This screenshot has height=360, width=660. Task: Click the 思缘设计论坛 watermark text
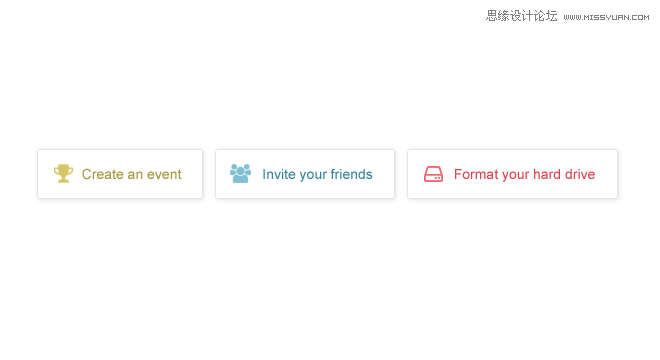[x=521, y=16]
